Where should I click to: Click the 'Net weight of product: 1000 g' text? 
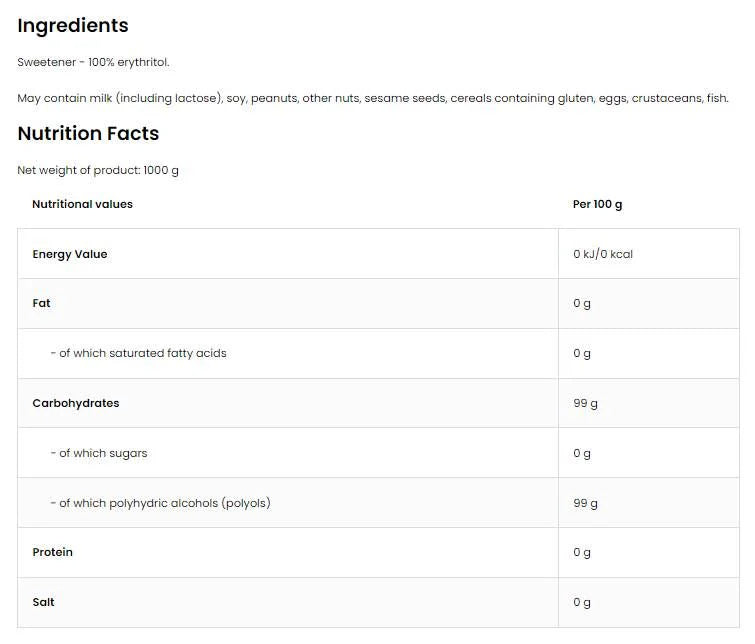point(98,170)
